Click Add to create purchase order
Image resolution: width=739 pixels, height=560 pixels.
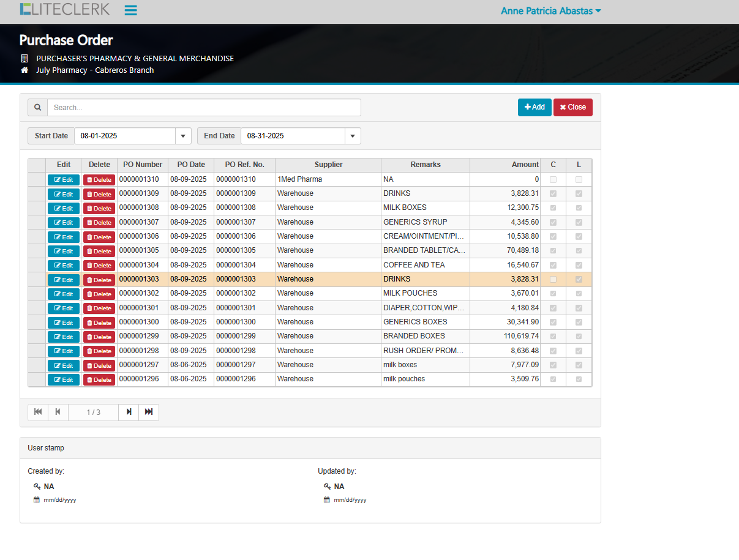tap(535, 107)
